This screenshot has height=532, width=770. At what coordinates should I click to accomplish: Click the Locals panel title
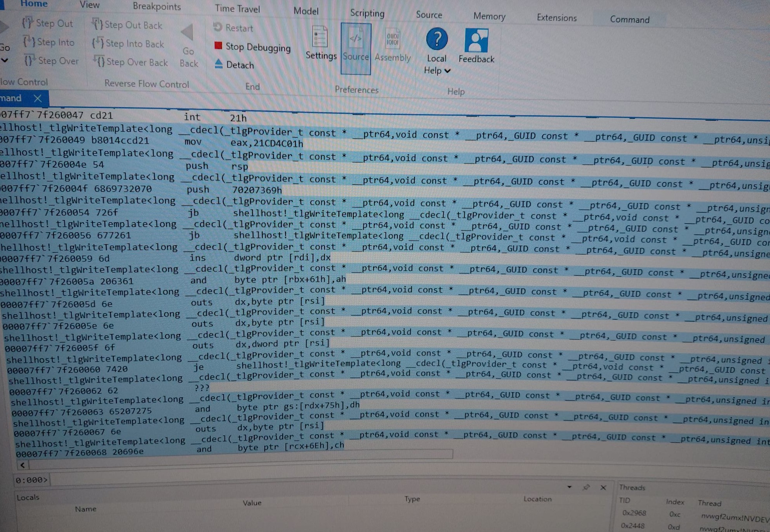coord(28,497)
